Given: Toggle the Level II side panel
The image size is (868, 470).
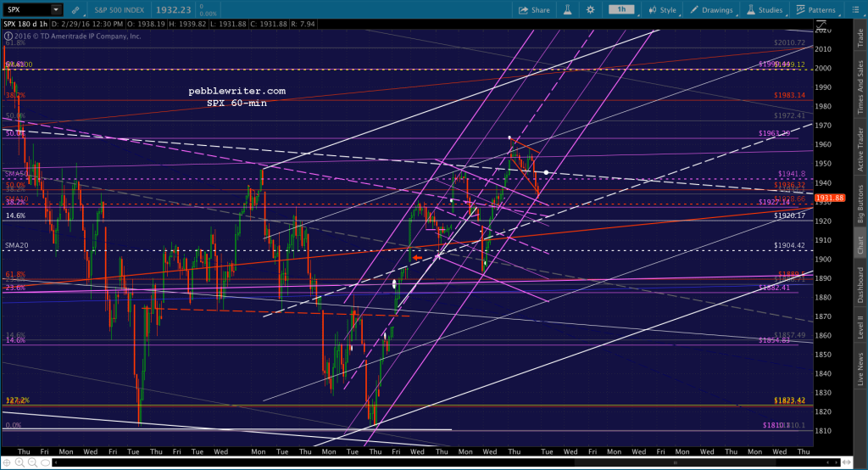Looking at the screenshot, I should [x=860, y=327].
